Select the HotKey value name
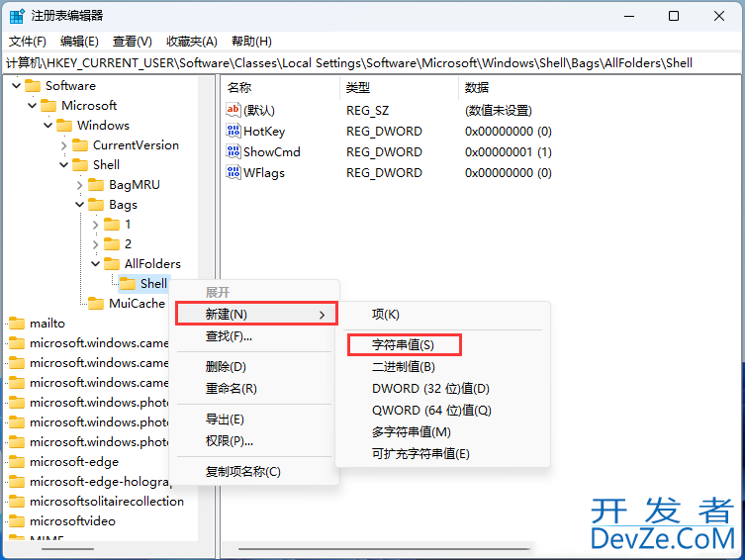Image resolution: width=745 pixels, height=560 pixels. pos(264,132)
